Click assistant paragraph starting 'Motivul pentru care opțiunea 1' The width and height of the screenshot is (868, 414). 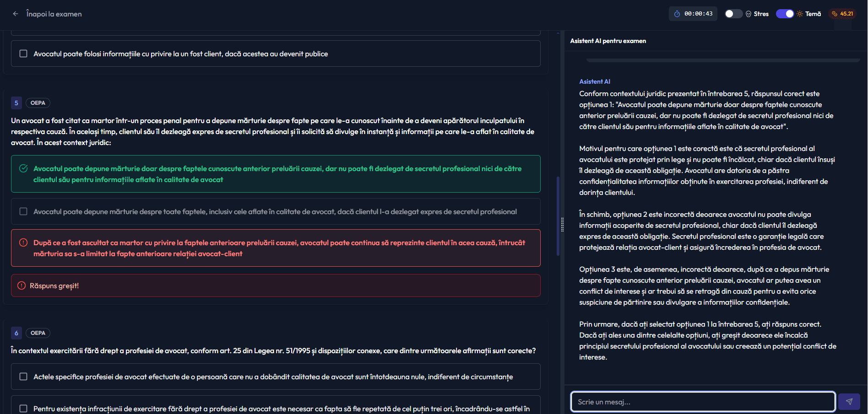point(707,170)
